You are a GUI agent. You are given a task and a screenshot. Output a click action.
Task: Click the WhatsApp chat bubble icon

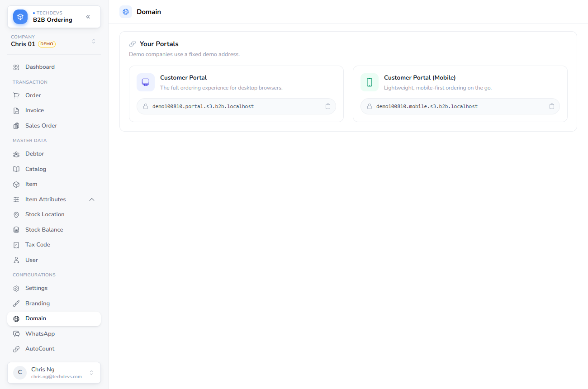[x=16, y=334]
